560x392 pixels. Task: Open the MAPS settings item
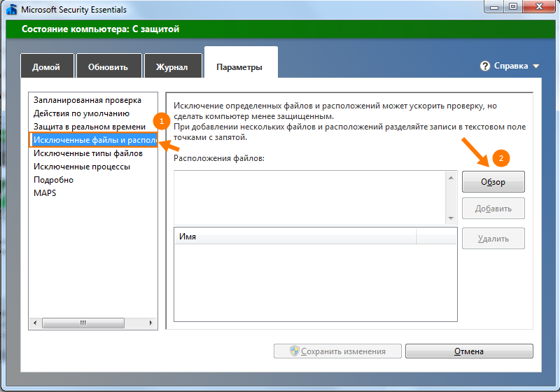coord(45,193)
